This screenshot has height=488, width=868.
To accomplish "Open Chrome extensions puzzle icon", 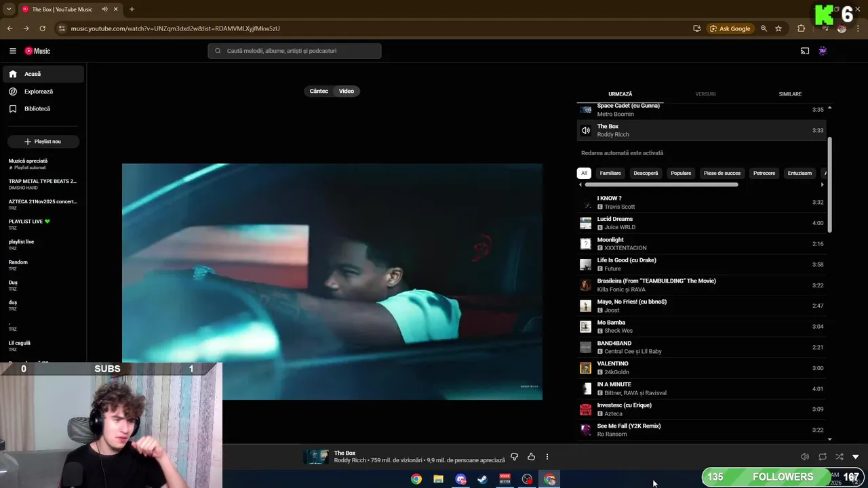I will (x=801, y=28).
